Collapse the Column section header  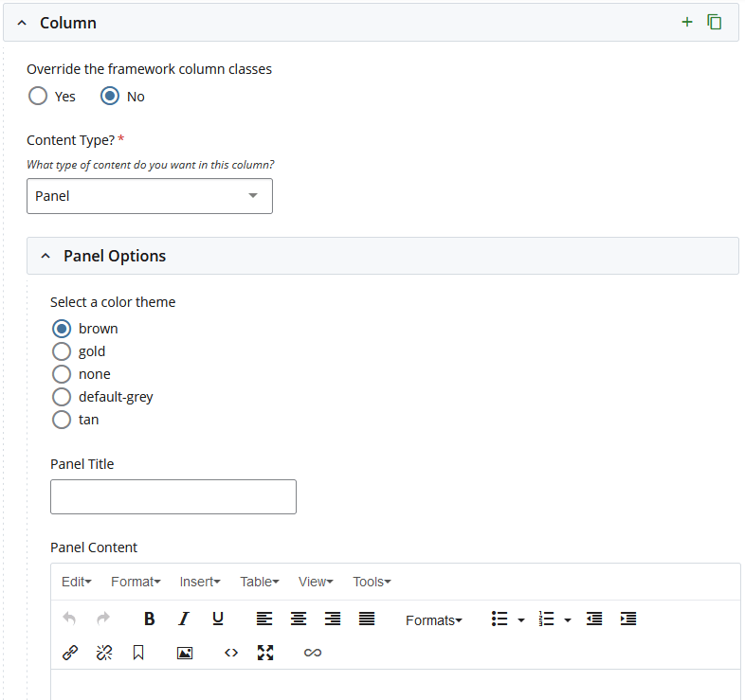tap(22, 23)
